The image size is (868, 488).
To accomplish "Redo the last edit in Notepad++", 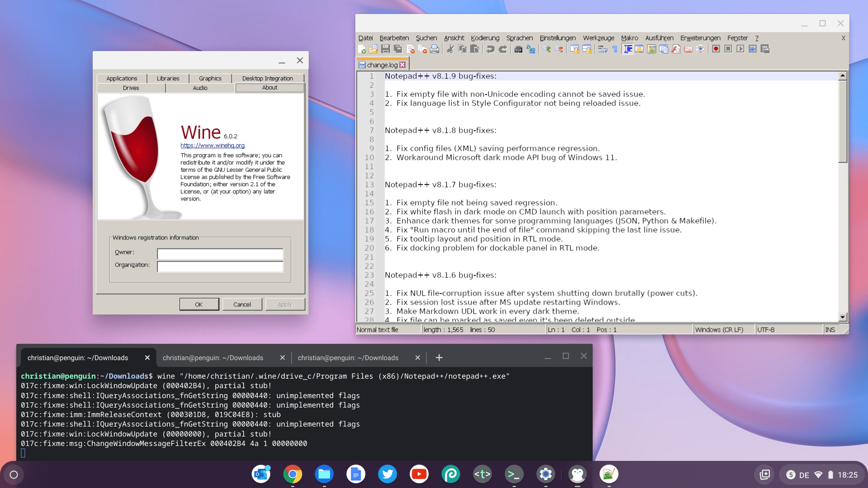I will [x=503, y=49].
